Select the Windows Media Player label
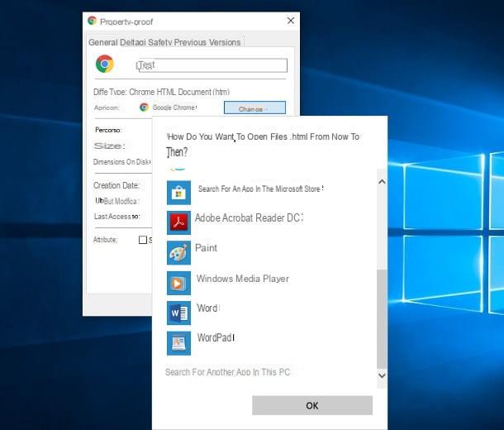This screenshot has height=430, width=504. [x=243, y=279]
